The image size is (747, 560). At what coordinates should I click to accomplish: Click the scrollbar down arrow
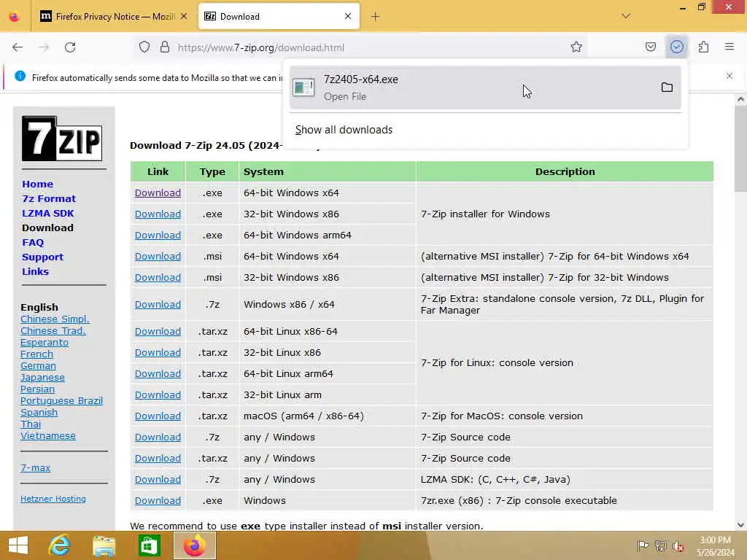click(x=740, y=525)
